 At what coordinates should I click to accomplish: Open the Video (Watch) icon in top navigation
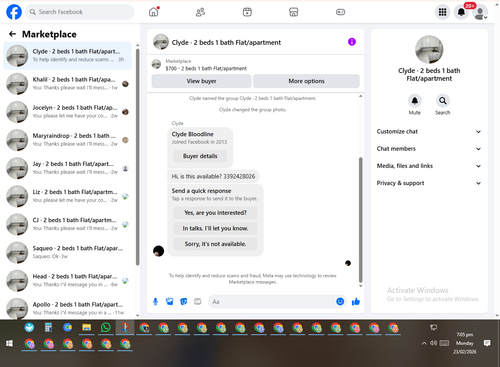click(x=247, y=12)
